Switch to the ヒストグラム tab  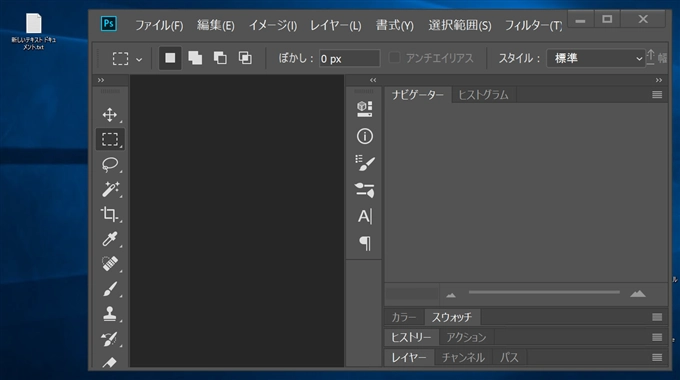(x=483, y=95)
